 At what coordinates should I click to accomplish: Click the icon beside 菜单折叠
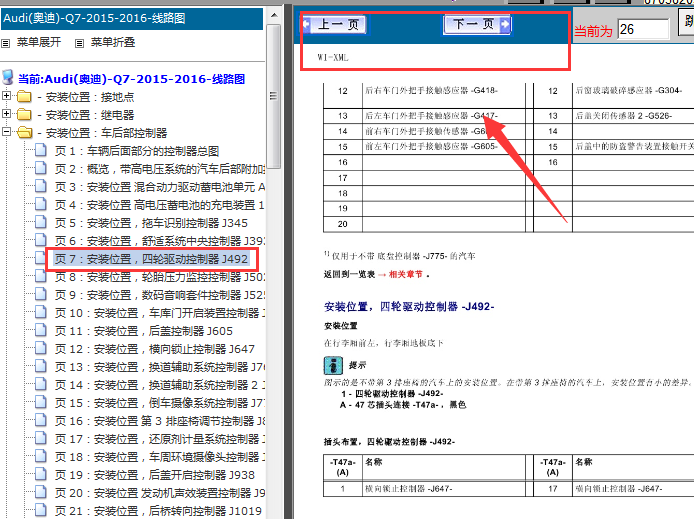pyautogui.click(x=79, y=43)
